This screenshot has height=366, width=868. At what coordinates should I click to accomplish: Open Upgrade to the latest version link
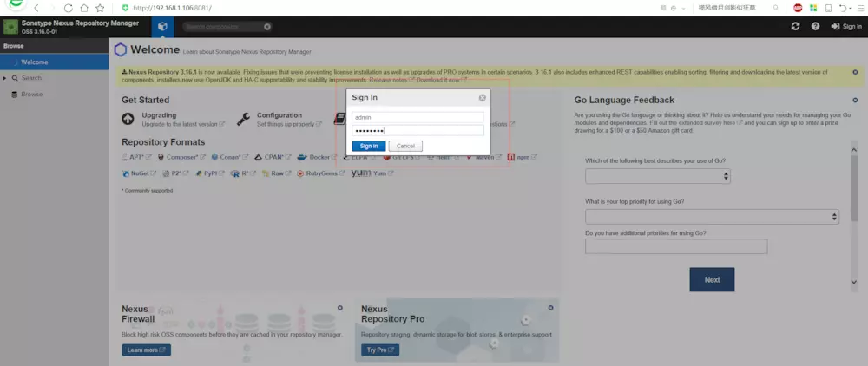click(x=183, y=124)
